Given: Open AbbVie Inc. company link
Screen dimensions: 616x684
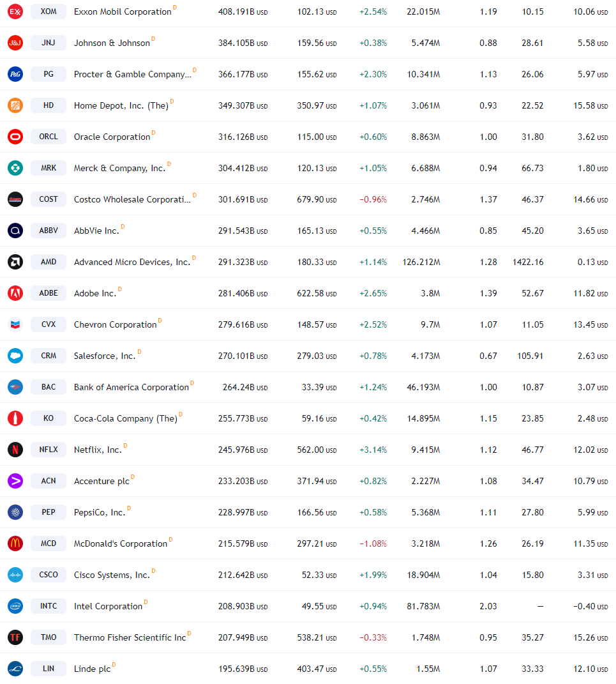Looking at the screenshot, I should pos(96,231).
